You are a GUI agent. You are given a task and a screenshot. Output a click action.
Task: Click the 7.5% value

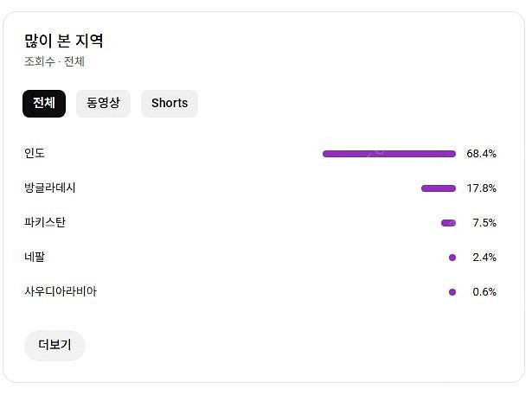[484, 223]
